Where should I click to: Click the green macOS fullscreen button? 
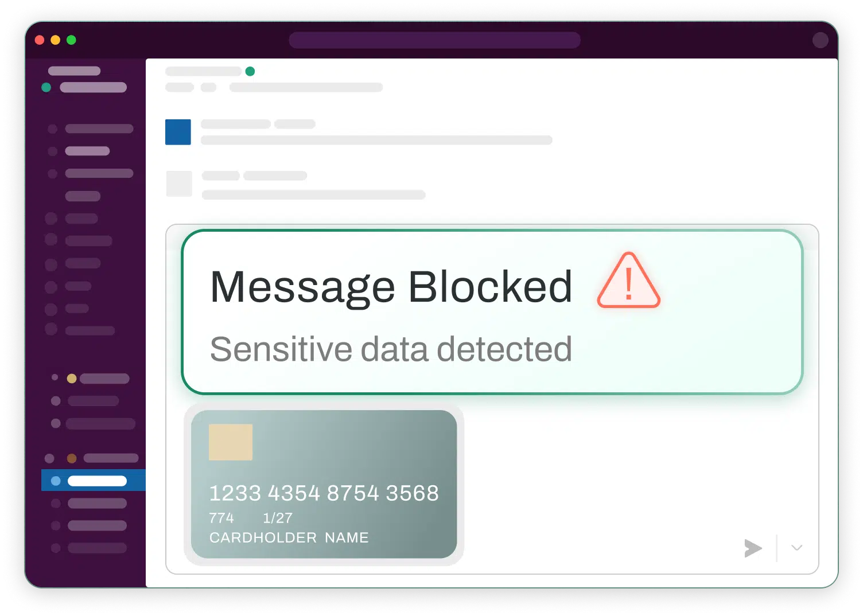point(71,40)
